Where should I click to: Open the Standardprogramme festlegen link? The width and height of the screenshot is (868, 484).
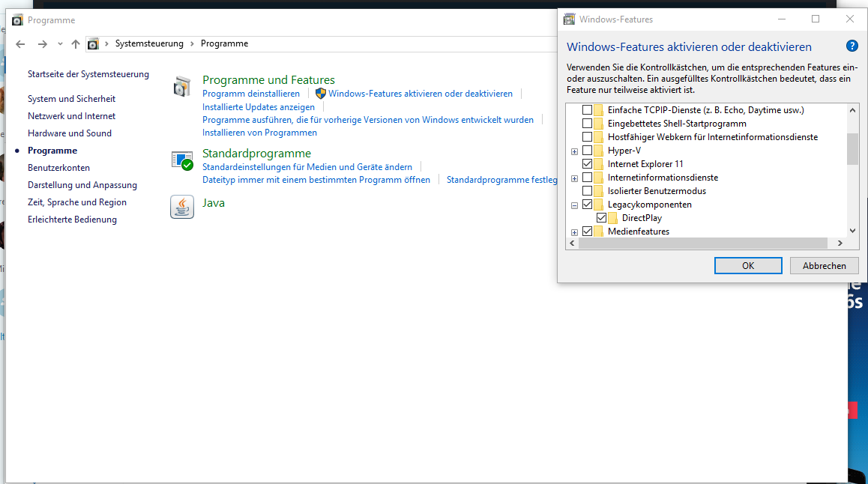click(501, 180)
